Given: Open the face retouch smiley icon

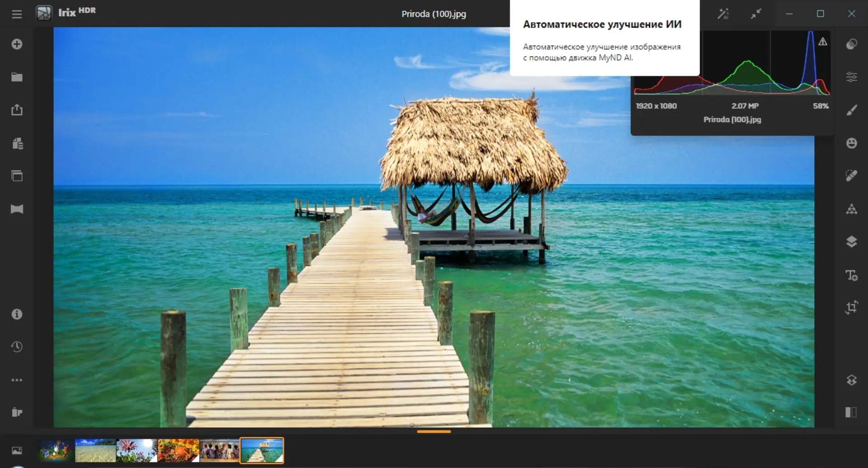Looking at the screenshot, I should pyautogui.click(x=852, y=143).
